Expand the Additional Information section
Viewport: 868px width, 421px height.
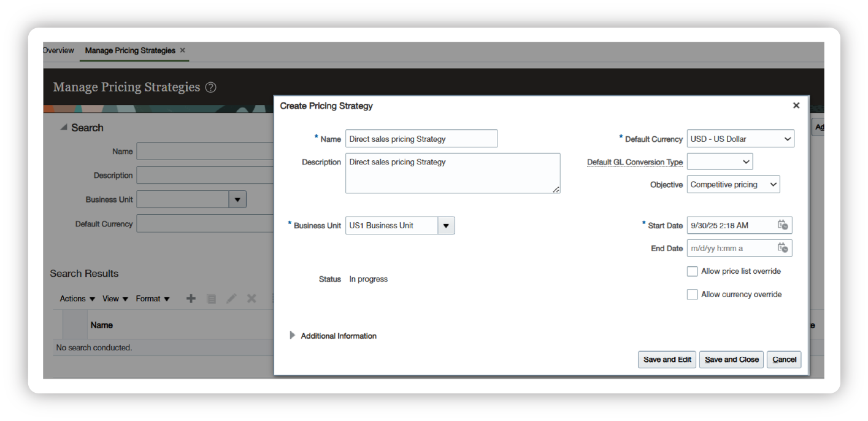[292, 336]
